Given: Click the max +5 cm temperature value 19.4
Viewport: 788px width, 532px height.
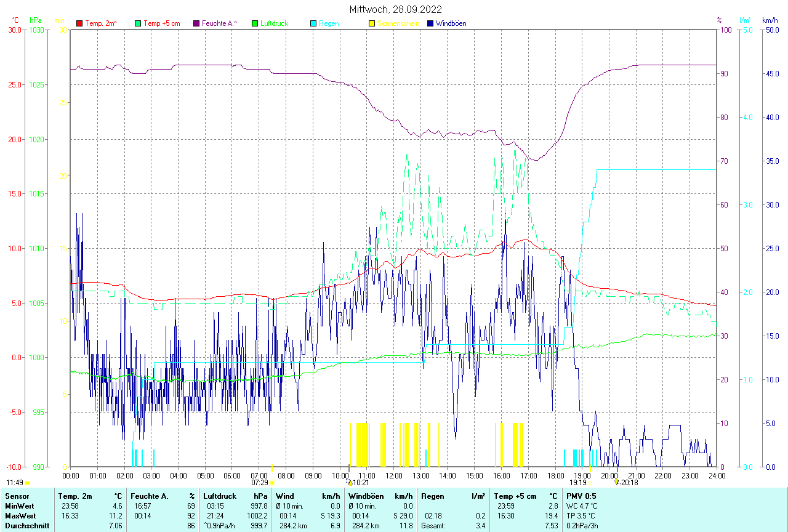Looking at the screenshot, I should point(551,515).
